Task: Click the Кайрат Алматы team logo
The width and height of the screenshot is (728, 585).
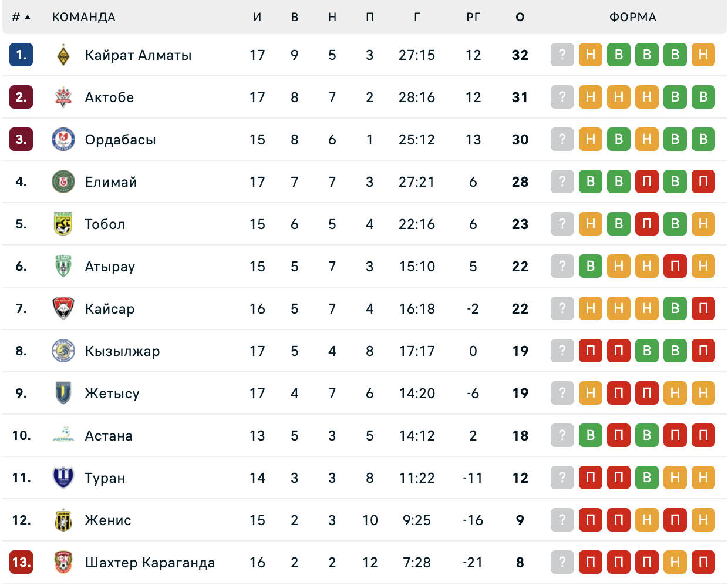Action: 63,55
